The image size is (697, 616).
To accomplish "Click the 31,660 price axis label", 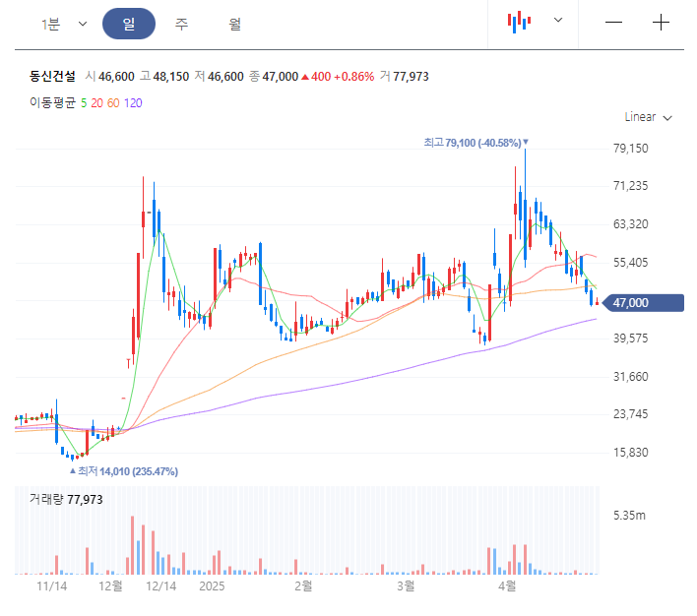I will (630, 377).
